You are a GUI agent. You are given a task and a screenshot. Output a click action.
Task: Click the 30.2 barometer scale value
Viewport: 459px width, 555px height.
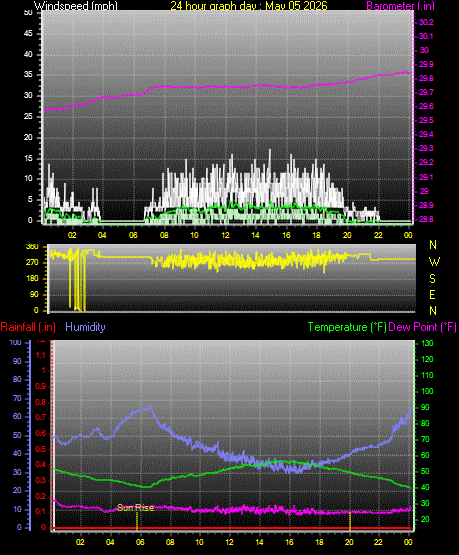(426, 22)
